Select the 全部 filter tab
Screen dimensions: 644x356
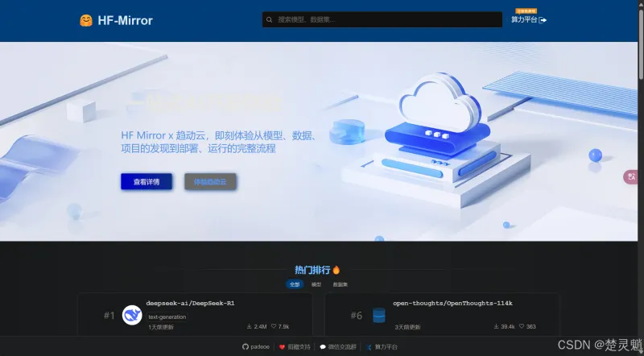tap(295, 284)
